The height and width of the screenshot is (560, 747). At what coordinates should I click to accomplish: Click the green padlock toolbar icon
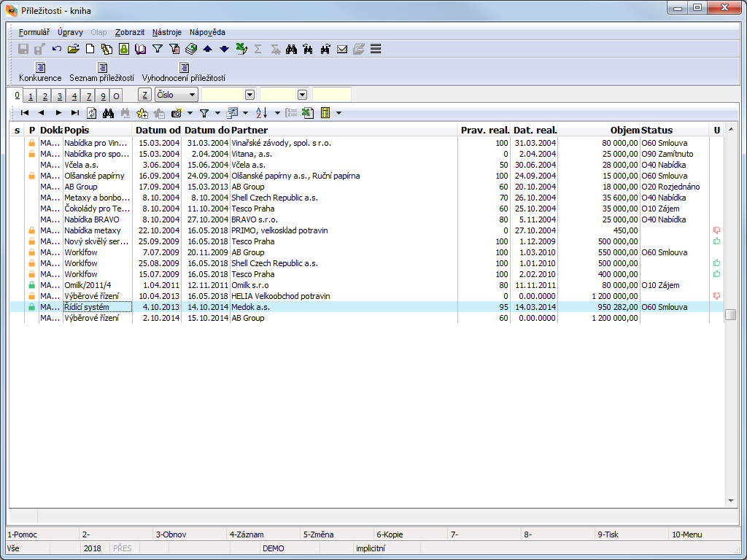click(x=124, y=49)
